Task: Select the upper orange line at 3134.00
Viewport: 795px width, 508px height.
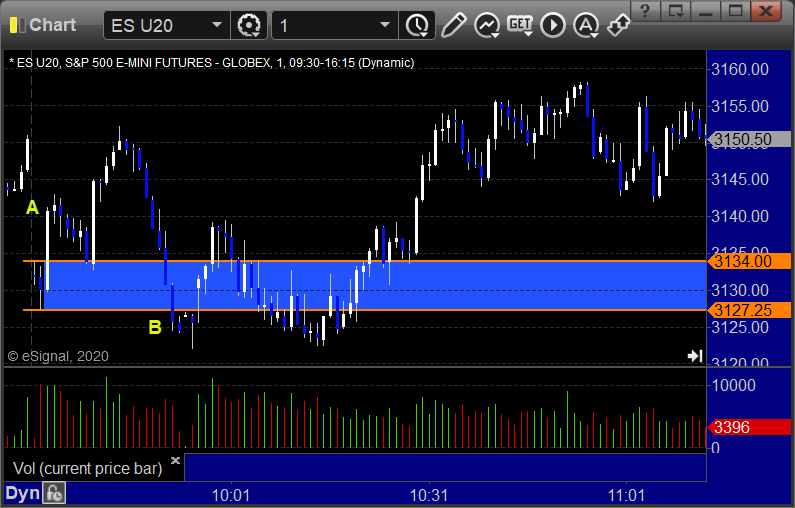Action: [x=365, y=261]
